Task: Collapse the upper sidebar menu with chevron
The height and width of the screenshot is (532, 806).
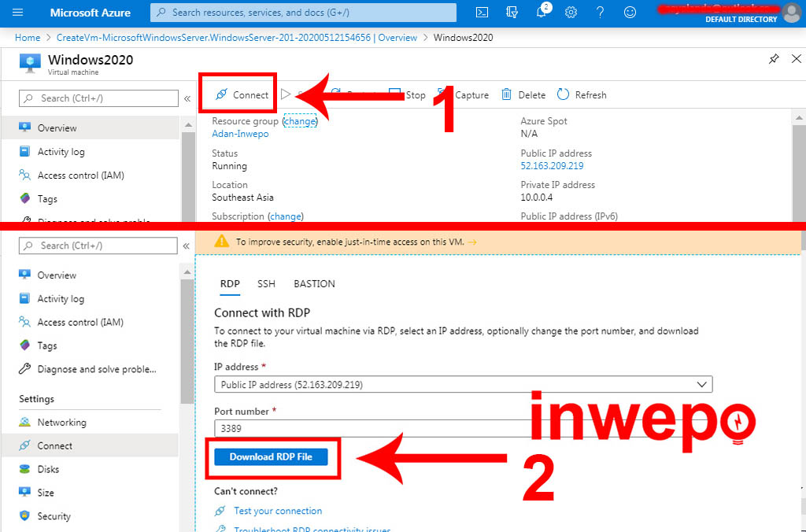Action: pos(187,98)
